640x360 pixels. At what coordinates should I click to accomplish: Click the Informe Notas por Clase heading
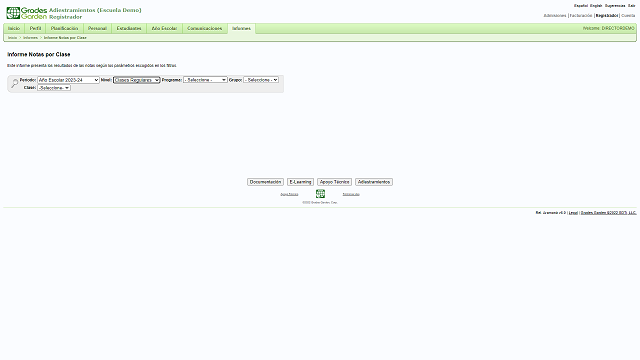(x=39, y=54)
